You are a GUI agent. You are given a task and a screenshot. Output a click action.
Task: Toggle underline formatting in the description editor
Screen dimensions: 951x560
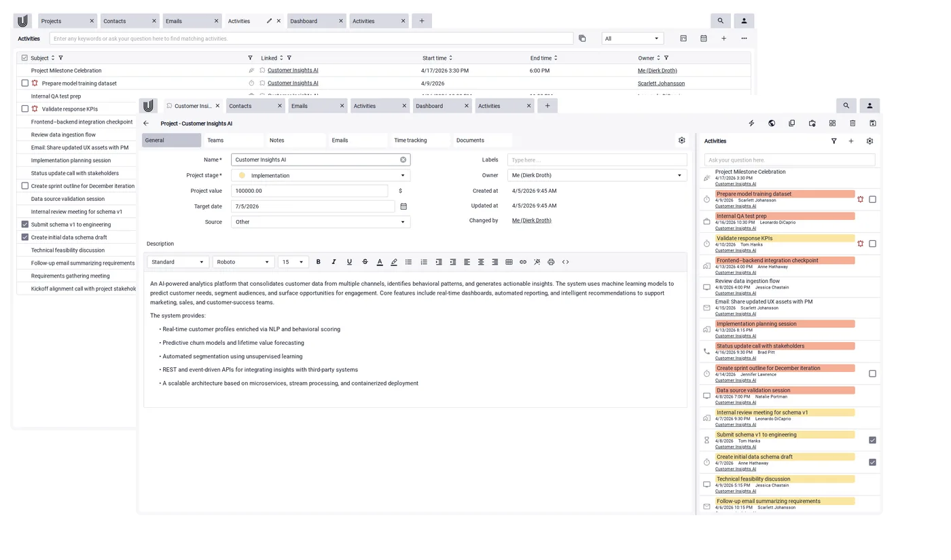[349, 262]
